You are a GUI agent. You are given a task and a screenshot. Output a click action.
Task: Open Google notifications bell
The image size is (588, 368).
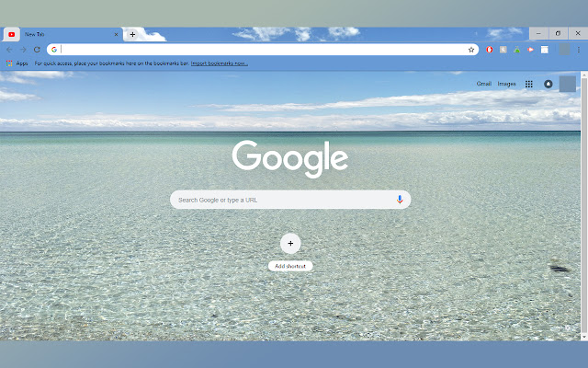pyautogui.click(x=548, y=84)
